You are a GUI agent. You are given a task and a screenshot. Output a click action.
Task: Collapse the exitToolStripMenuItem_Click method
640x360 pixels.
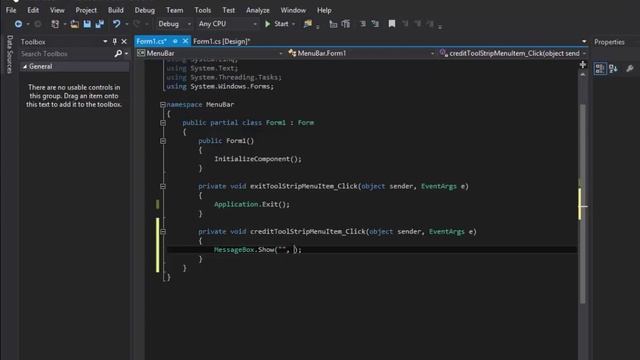pos(163,186)
